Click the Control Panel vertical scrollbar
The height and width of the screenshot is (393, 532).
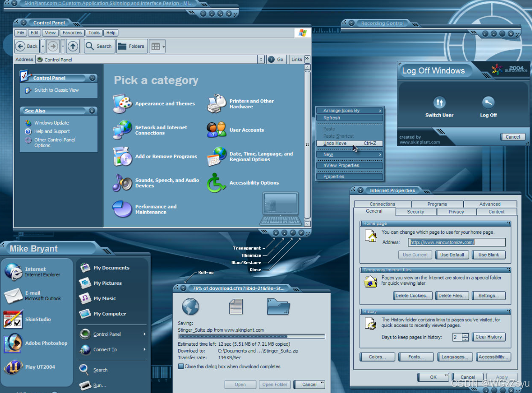[307, 145]
